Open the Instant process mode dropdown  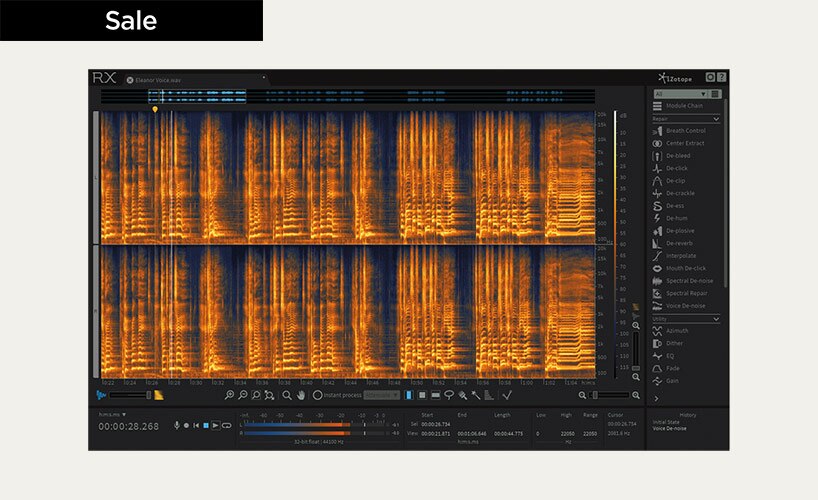tap(382, 395)
